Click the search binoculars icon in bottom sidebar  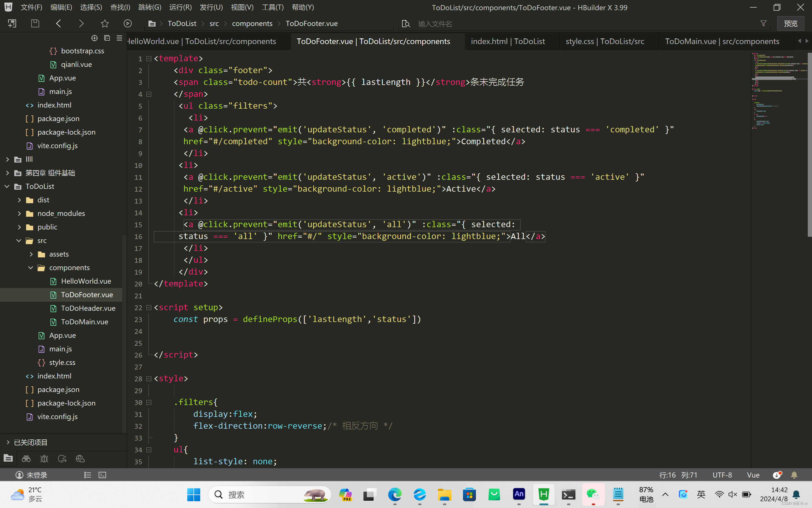26,459
